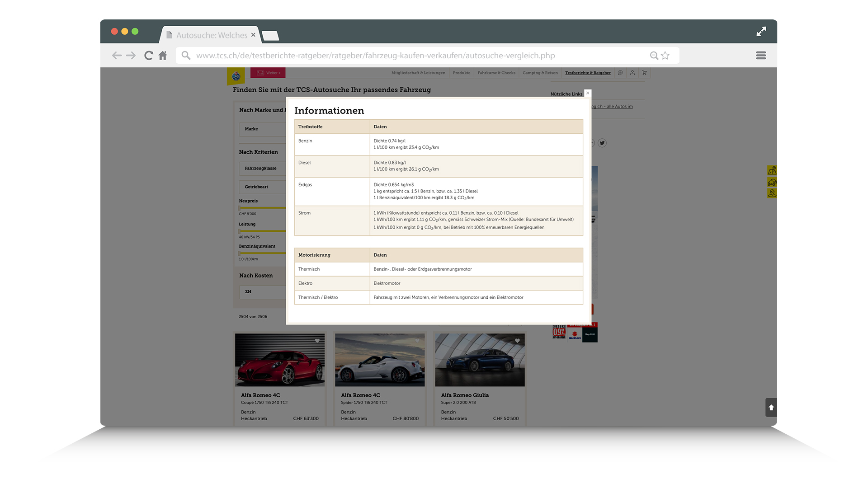Click the red Weiter button

point(269,73)
